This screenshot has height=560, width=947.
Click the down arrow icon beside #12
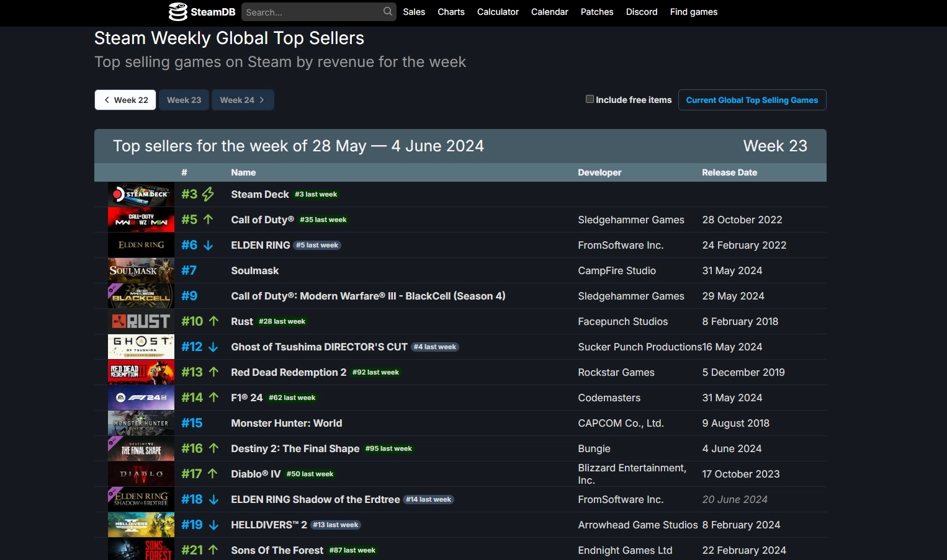[213, 347]
